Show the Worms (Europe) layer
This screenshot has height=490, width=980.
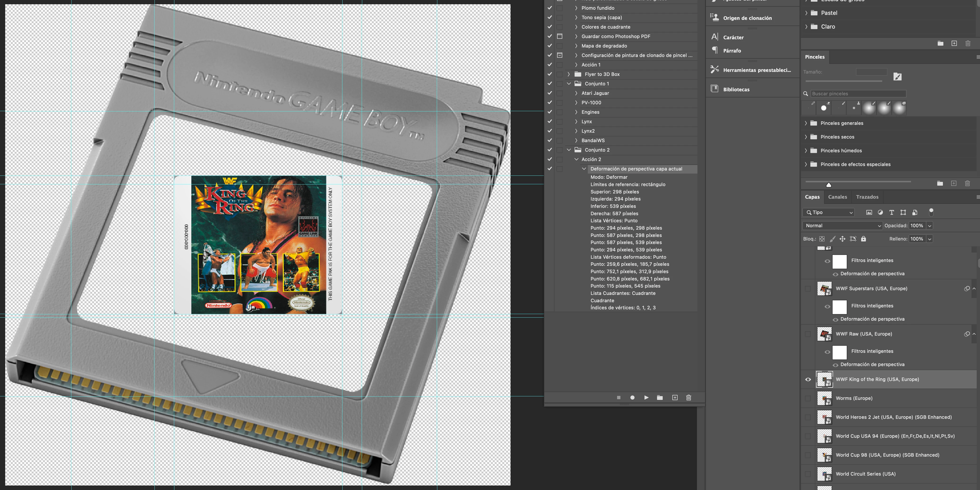[808, 398]
